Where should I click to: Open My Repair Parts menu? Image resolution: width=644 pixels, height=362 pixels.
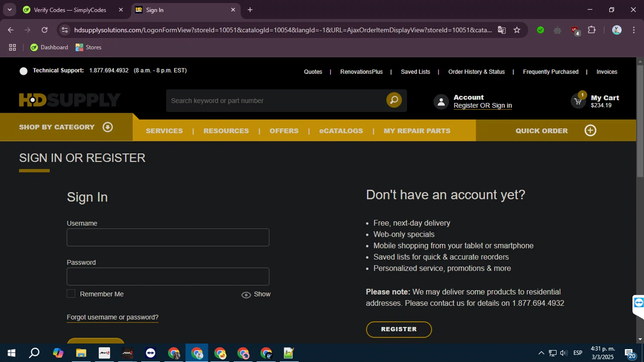point(417,131)
